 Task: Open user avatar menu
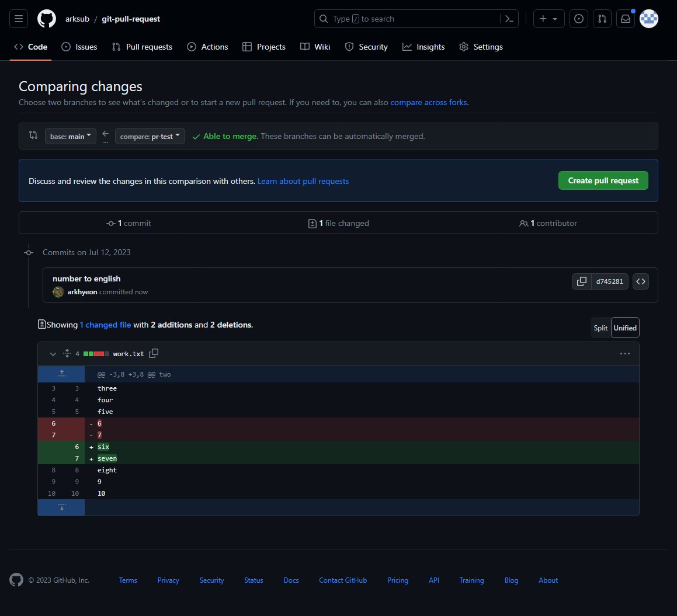click(648, 19)
